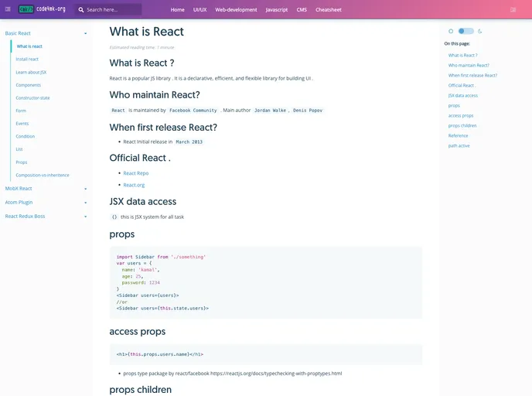Go to the Cheatsheet nav item
Image resolution: width=532 pixels, height=396 pixels.
tap(329, 10)
